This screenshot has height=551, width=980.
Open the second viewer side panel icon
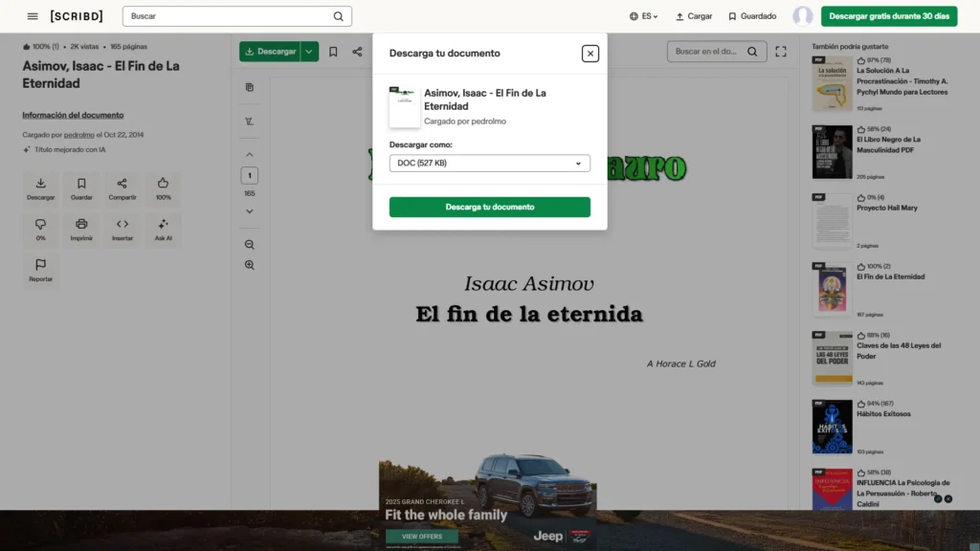tap(250, 121)
